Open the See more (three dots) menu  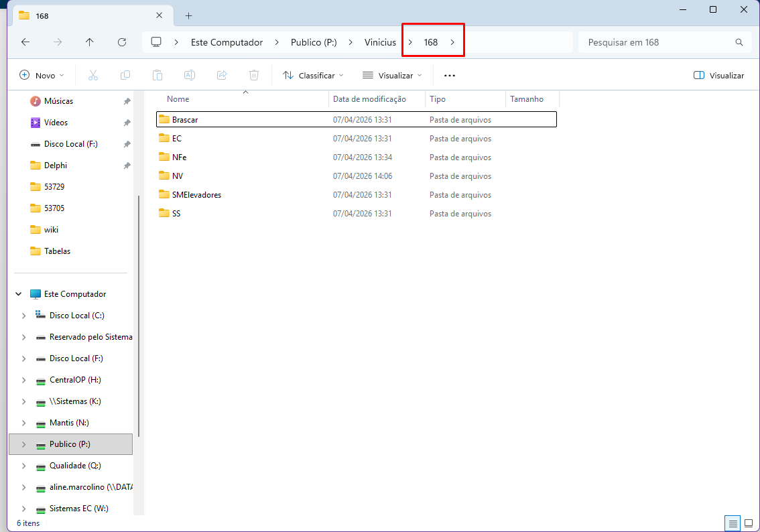tap(450, 76)
